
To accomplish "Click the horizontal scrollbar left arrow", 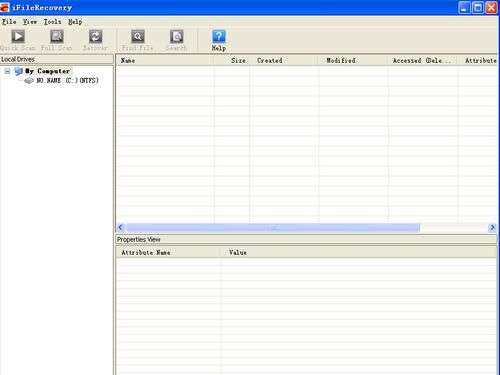I will pyautogui.click(x=121, y=227).
